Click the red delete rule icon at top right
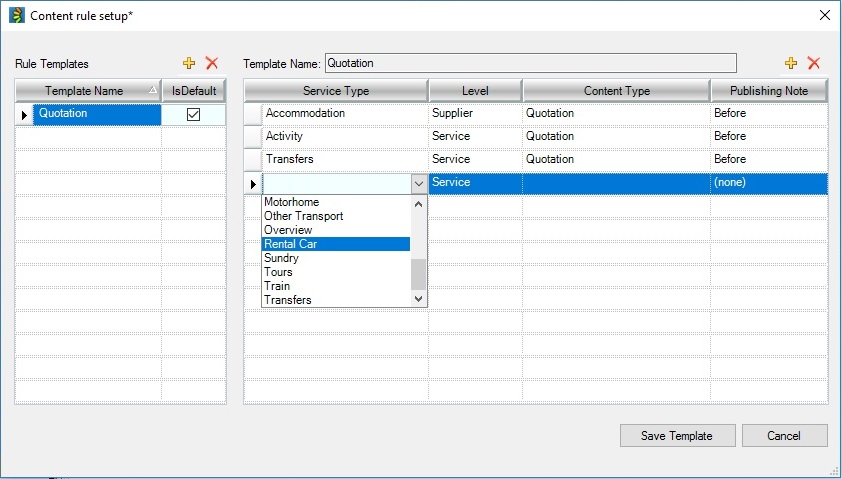The height and width of the screenshot is (479, 842). coord(814,63)
